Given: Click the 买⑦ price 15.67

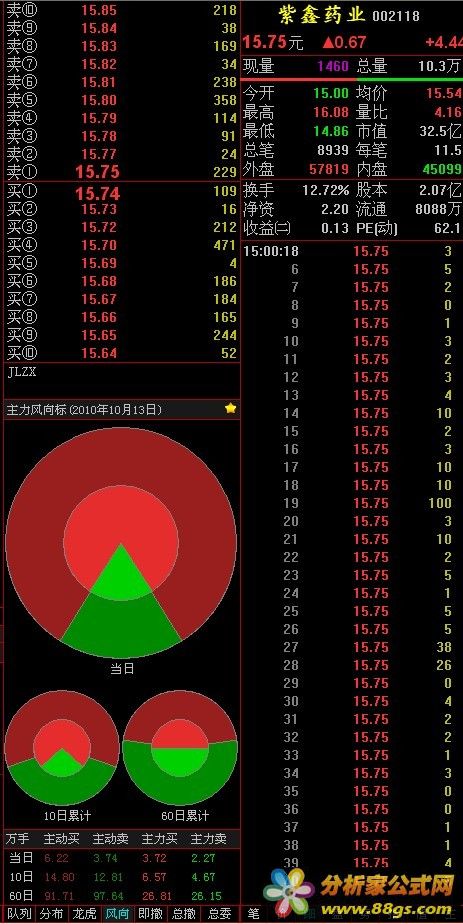Looking at the screenshot, I should pyautogui.click(x=99, y=299).
